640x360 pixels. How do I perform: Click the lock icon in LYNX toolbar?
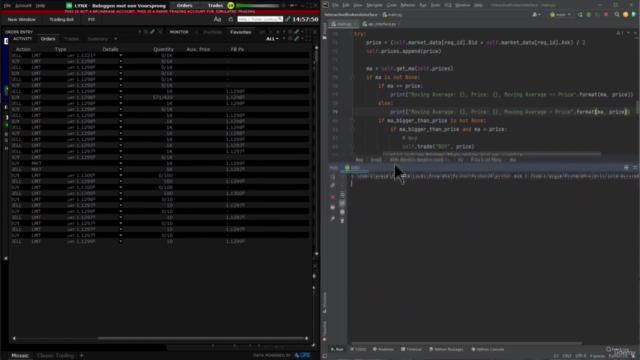point(231,19)
